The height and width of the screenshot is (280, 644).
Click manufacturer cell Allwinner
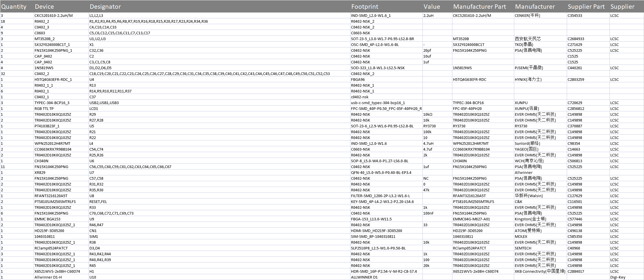[524, 172]
